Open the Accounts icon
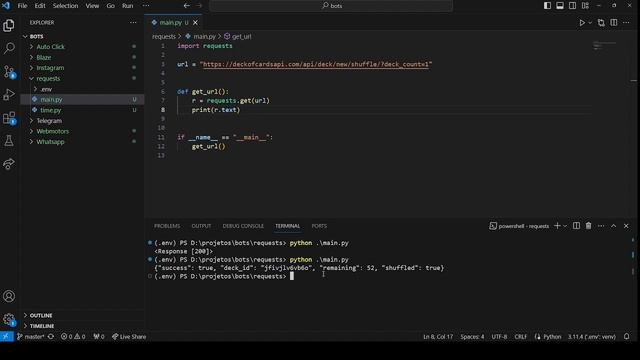Viewport: 640px width, 360px height. [9, 296]
